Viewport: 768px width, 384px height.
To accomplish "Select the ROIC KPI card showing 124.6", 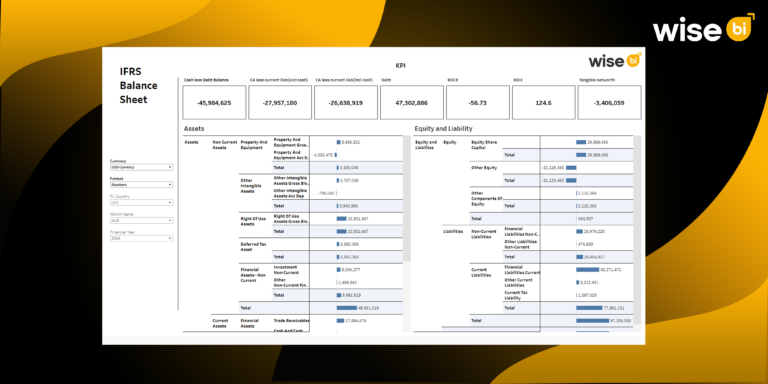I will click(x=543, y=102).
